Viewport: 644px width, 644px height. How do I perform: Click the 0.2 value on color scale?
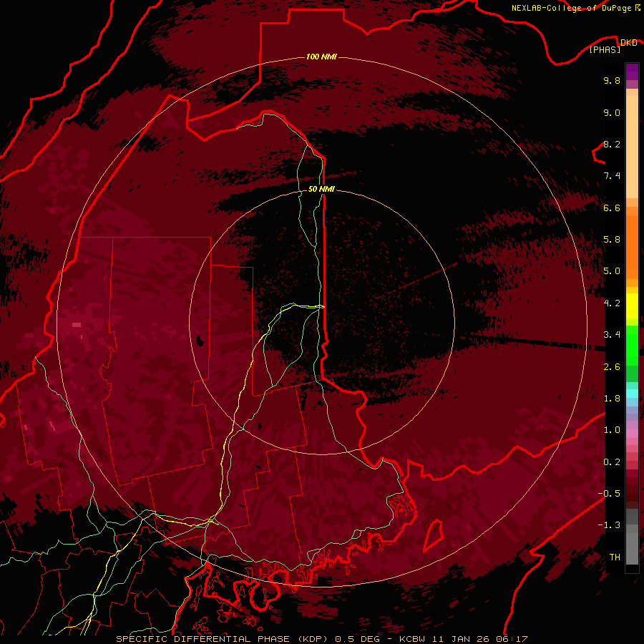[x=612, y=462]
